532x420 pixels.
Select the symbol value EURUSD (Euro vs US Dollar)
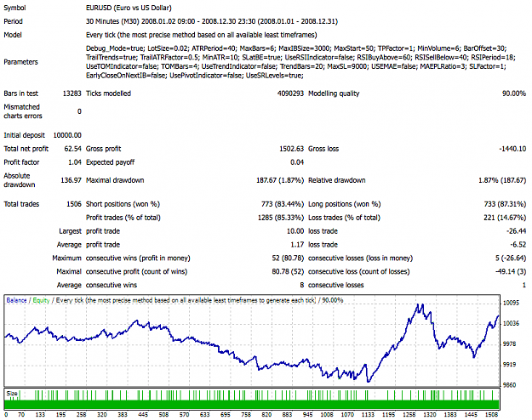pos(129,8)
